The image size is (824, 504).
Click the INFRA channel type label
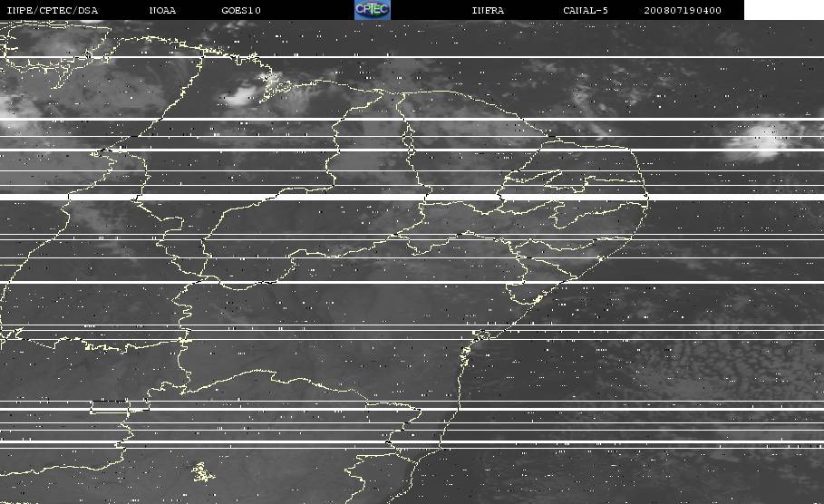488,10
